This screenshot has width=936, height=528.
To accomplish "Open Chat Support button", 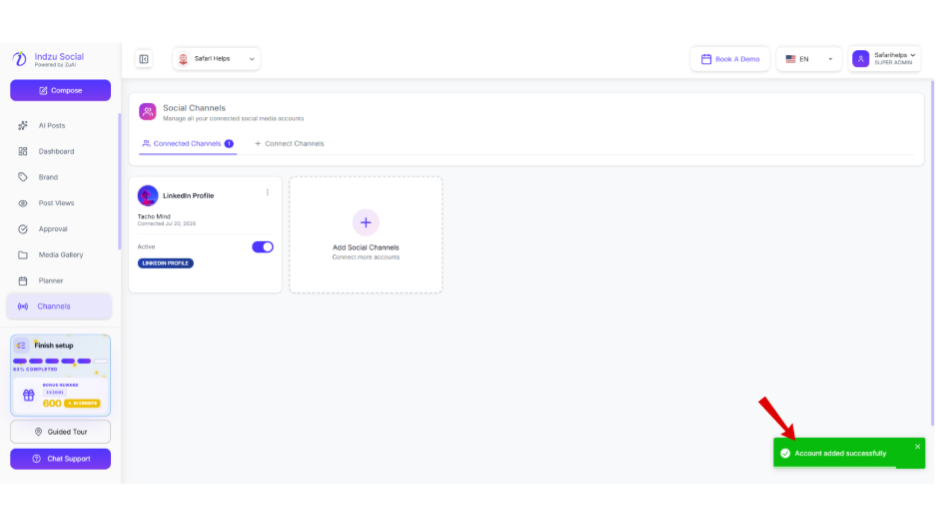I will 60,459.
